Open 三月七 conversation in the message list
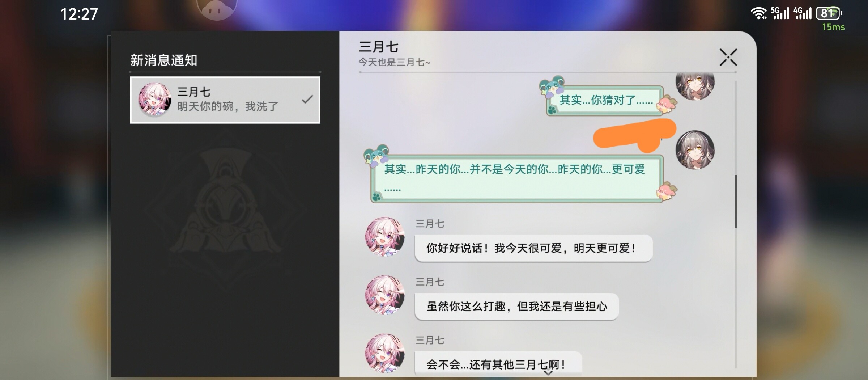Viewport: 868px width, 380px height. (x=225, y=100)
